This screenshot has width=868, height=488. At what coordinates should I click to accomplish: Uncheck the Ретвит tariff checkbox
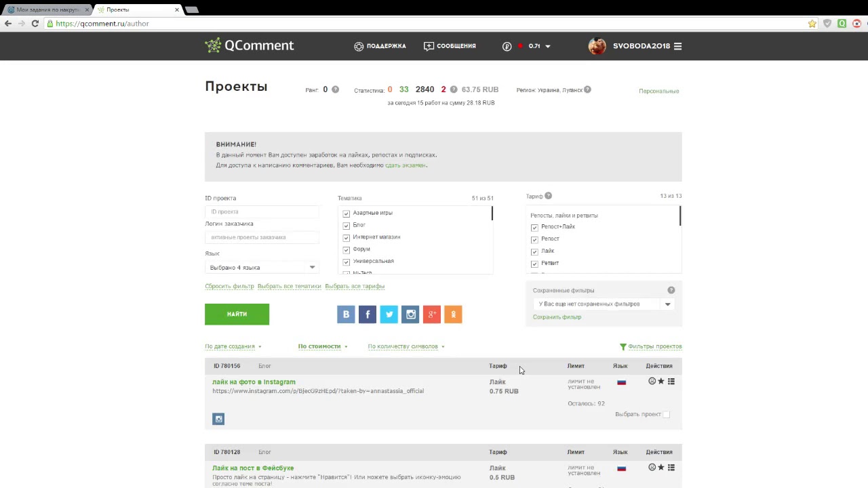pos(534,264)
